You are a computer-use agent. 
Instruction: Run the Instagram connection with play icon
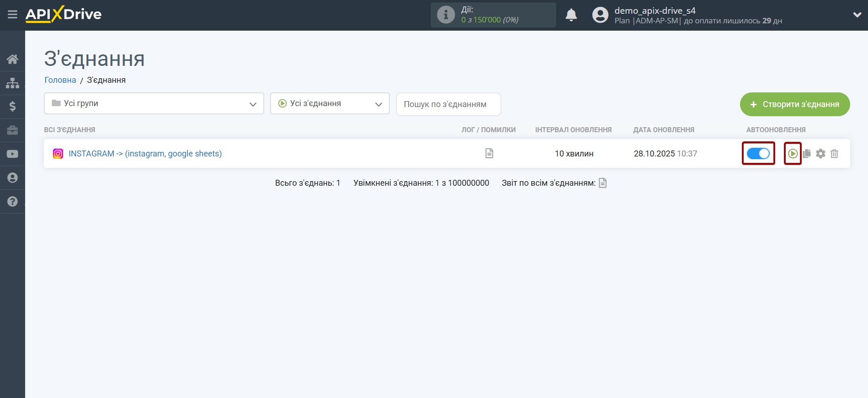tap(793, 154)
